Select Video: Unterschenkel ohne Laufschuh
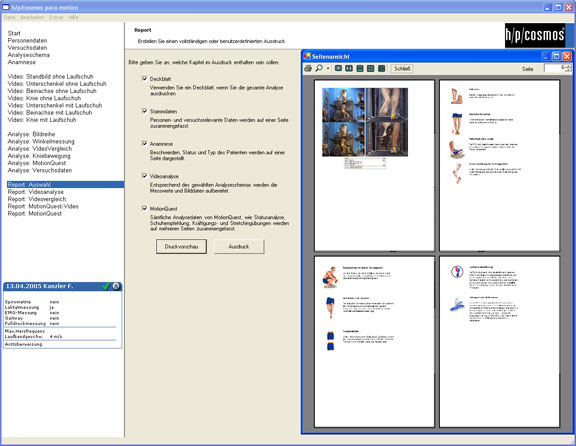576x446 pixels. pyautogui.click(x=57, y=84)
